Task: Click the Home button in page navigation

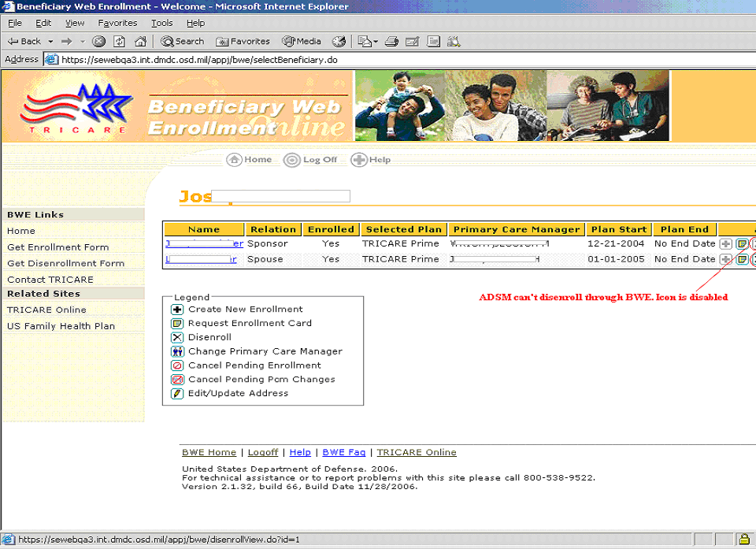Action: (x=250, y=160)
